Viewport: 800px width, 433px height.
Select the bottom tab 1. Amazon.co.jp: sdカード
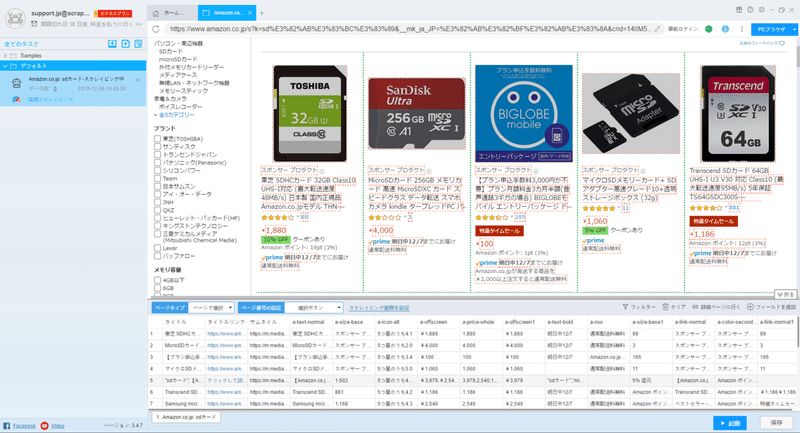[186, 417]
